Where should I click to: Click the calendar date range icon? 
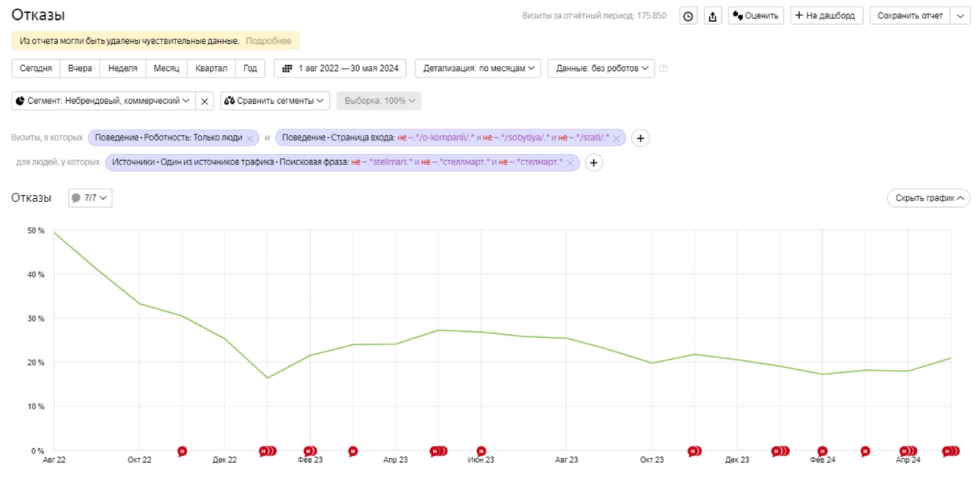(x=287, y=69)
